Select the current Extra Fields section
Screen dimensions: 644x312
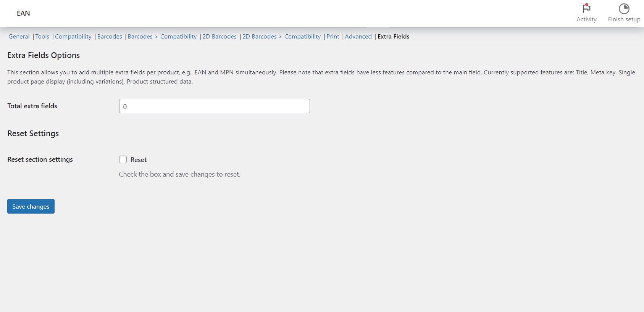[393, 37]
